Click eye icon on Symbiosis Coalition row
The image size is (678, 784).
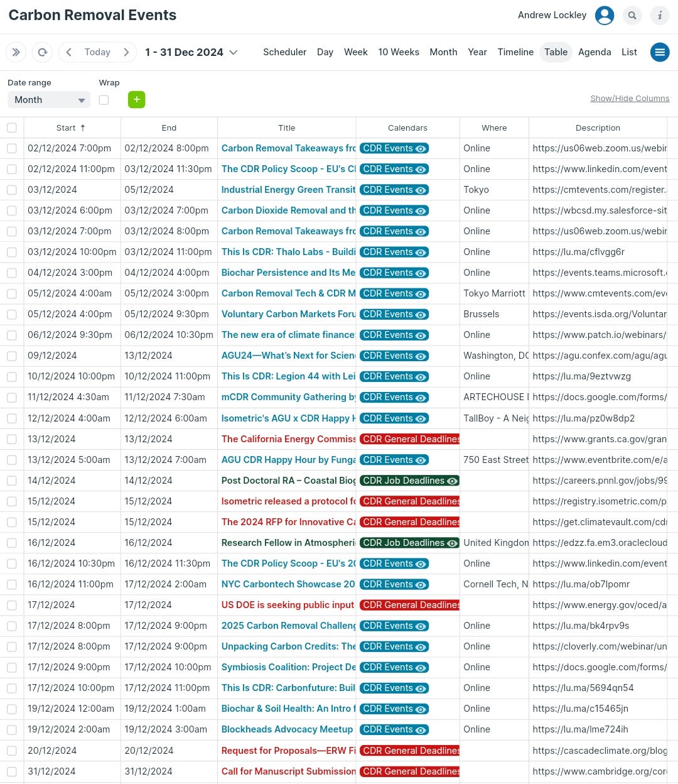421,668
